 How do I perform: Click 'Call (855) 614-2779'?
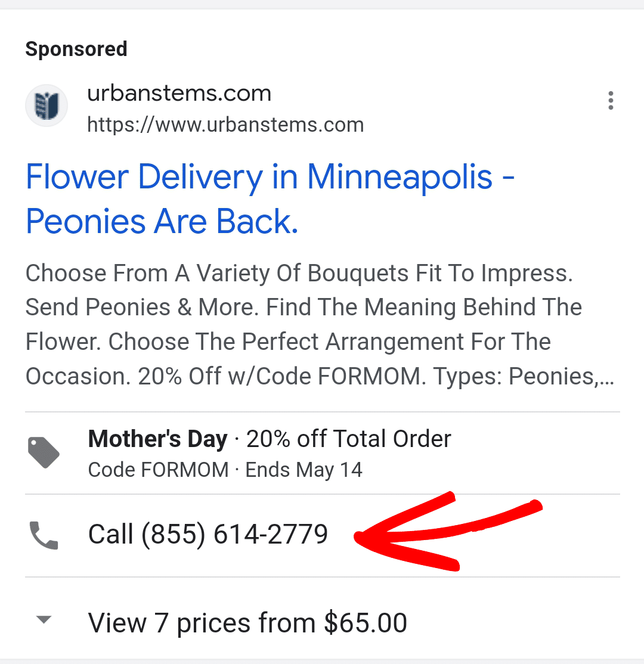208,534
